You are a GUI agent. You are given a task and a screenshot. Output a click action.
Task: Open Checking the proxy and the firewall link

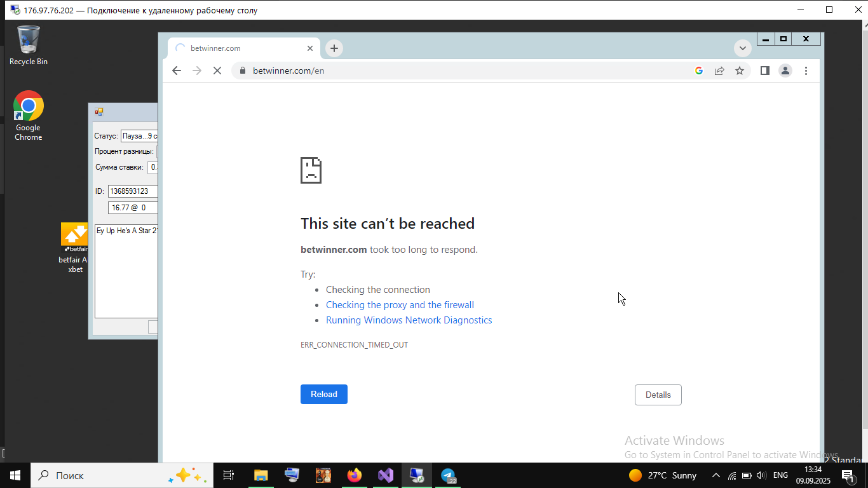[x=400, y=305]
